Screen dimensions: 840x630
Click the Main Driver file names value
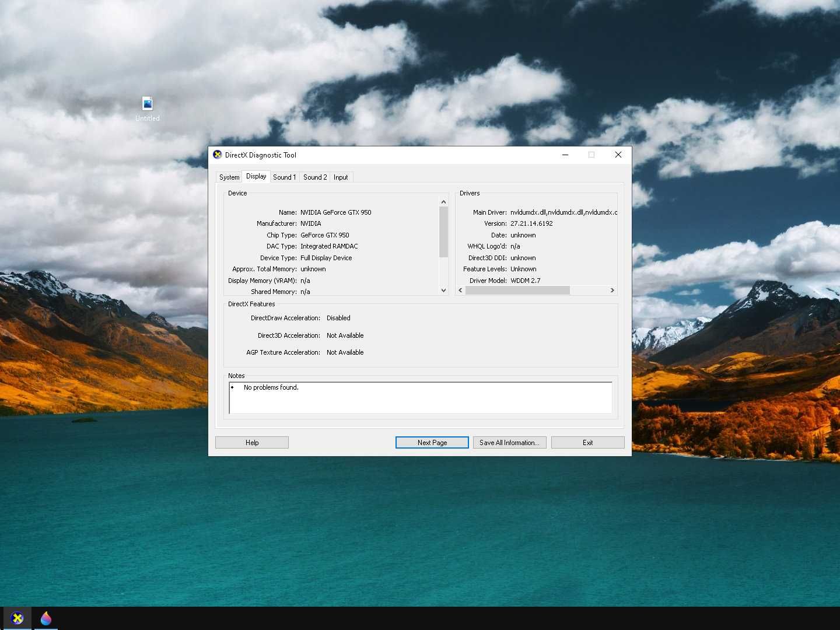tap(563, 212)
